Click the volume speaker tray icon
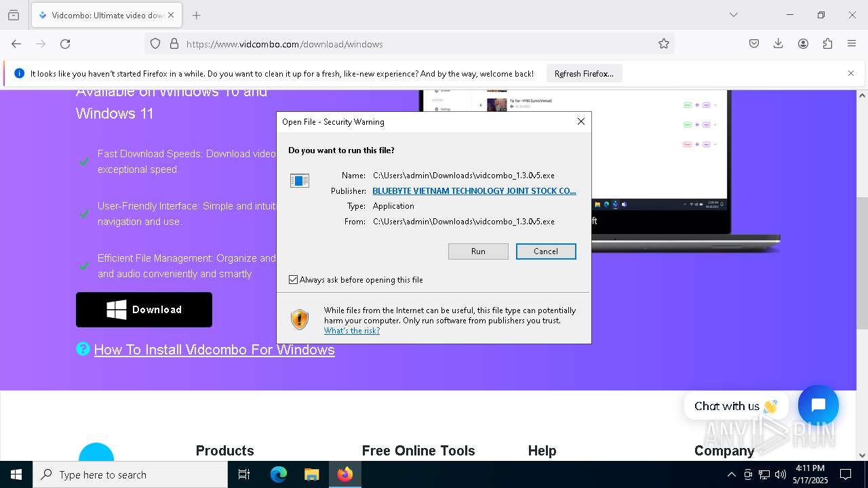 [x=781, y=474]
